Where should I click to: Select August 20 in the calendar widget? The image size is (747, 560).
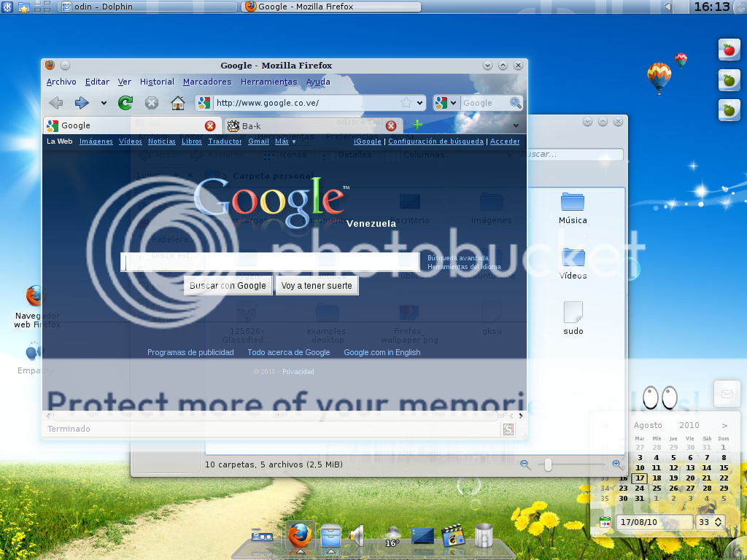689,478
